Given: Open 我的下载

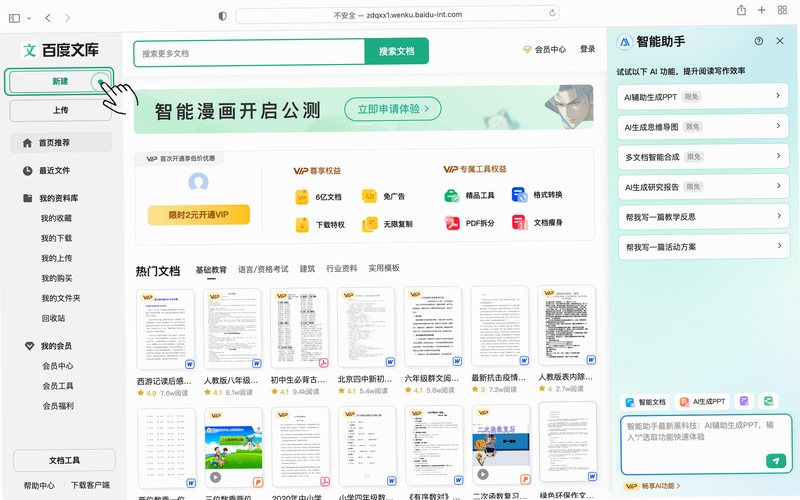Looking at the screenshot, I should coord(56,238).
